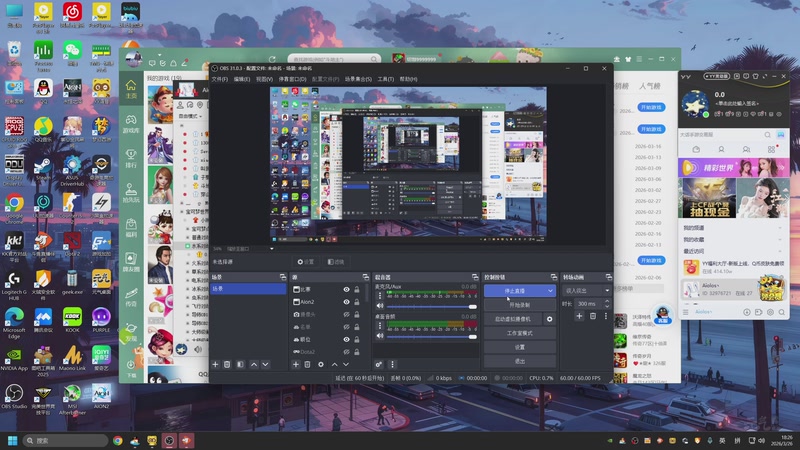The width and height of the screenshot is (800, 450).
Task: Pop out the audio mixer dock
Action: coord(475,277)
